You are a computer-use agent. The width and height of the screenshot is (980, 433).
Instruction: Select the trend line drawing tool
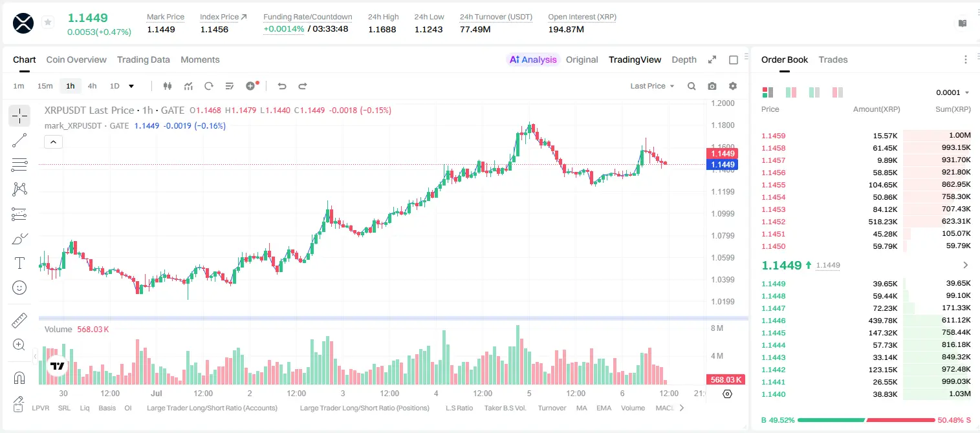click(x=19, y=140)
